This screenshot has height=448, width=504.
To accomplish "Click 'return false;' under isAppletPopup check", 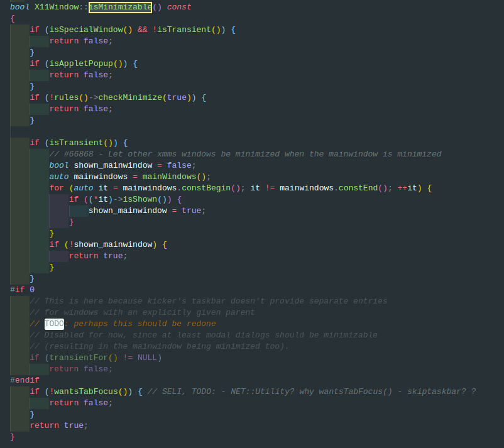I will point(81,75).
